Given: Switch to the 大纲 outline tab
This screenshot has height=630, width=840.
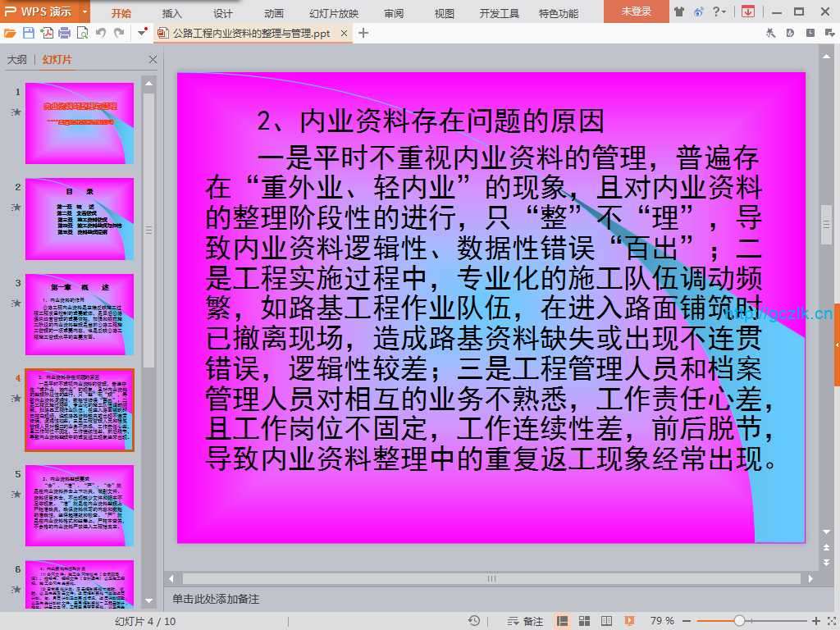Looking at the screenshot, I should 17,60.
